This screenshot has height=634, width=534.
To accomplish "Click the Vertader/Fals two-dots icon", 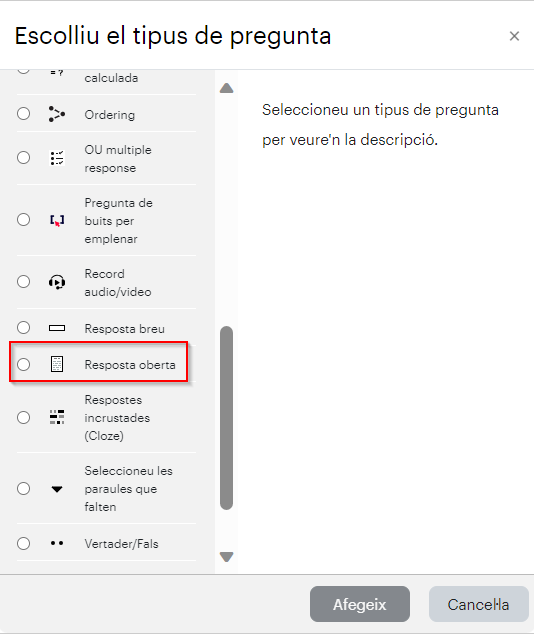I will (x=57, y=543).
